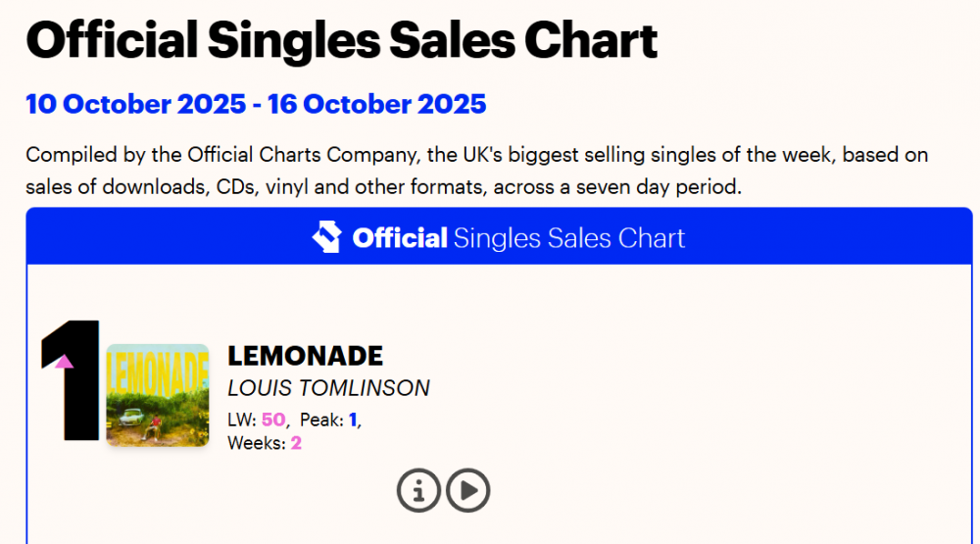980x544 pixels.
Task: Click the start date 10 October 2025
Action: 133,104
